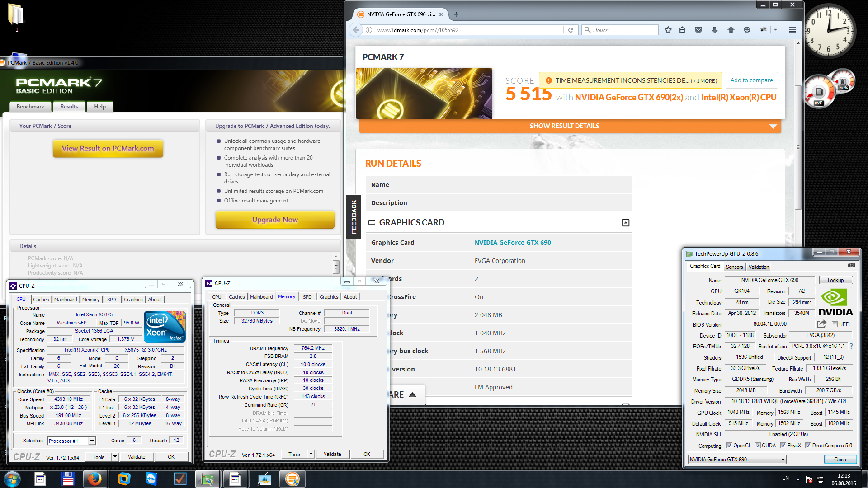Focus the Firefox search field
Screen dimensions: 868x488
coord(620,30)
